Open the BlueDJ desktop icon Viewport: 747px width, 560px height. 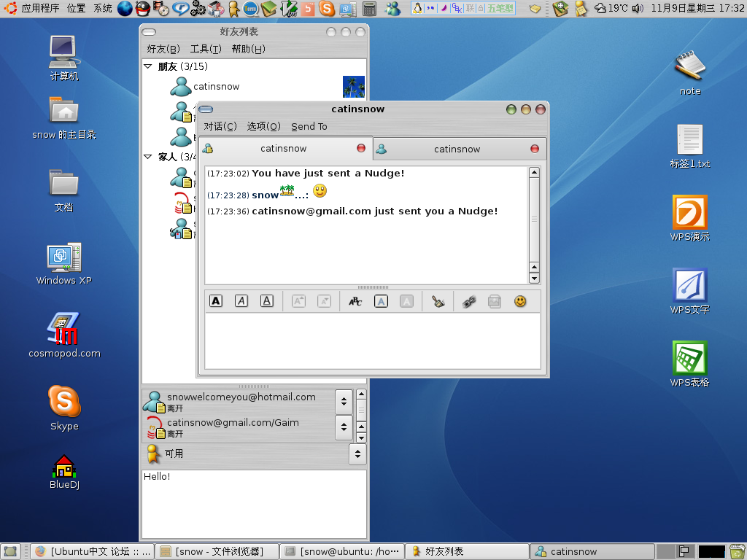click(64, 472)
